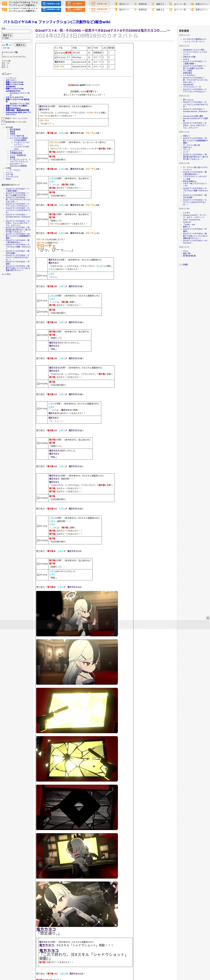Click 検索する button below keyword search box
Viewport: 210px width, 980px height.
(7, 35)
